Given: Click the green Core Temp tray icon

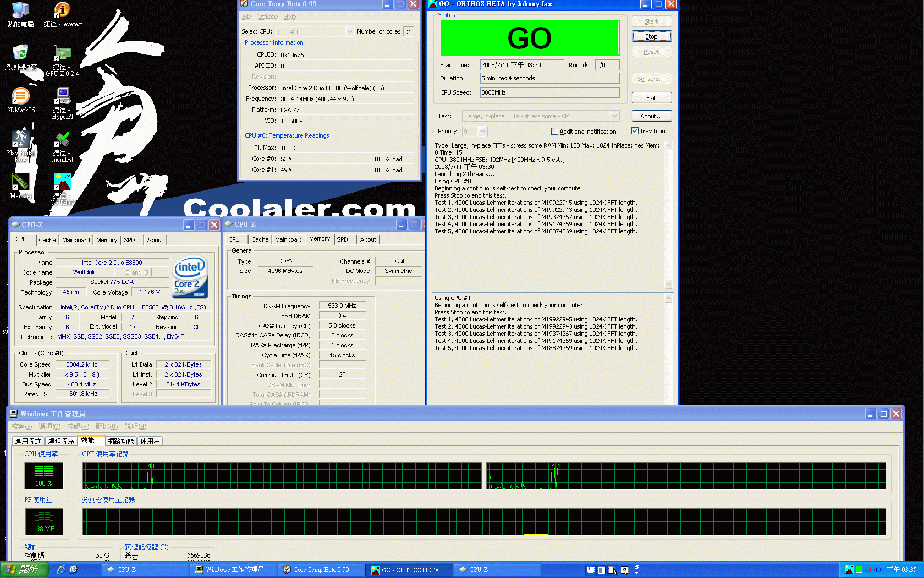Looking at the screenshot, I should [x=859, y=570].
